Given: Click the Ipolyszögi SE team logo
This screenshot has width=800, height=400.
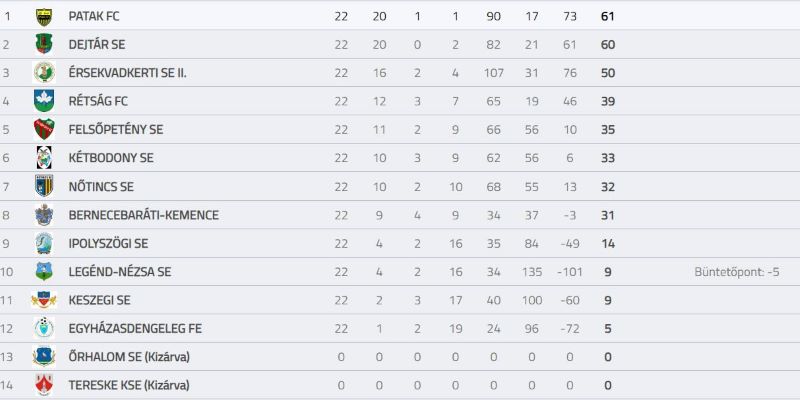Looking at the screenshot, I should (44, 243).
